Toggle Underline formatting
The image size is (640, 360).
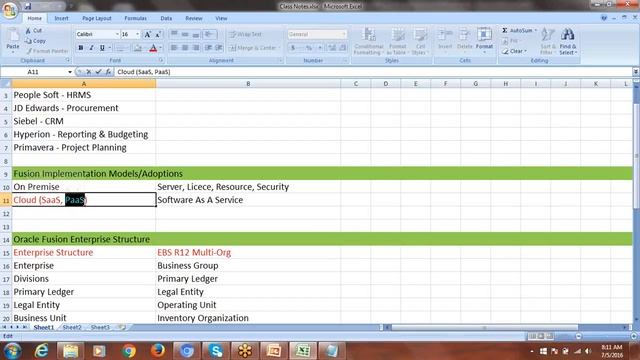(x=102, y=48)
